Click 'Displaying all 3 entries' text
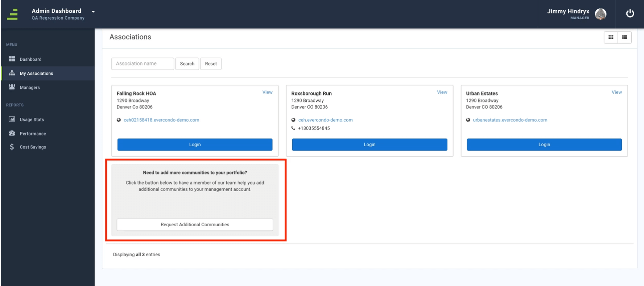The image size is (644, 286). [x=136, y=255]
